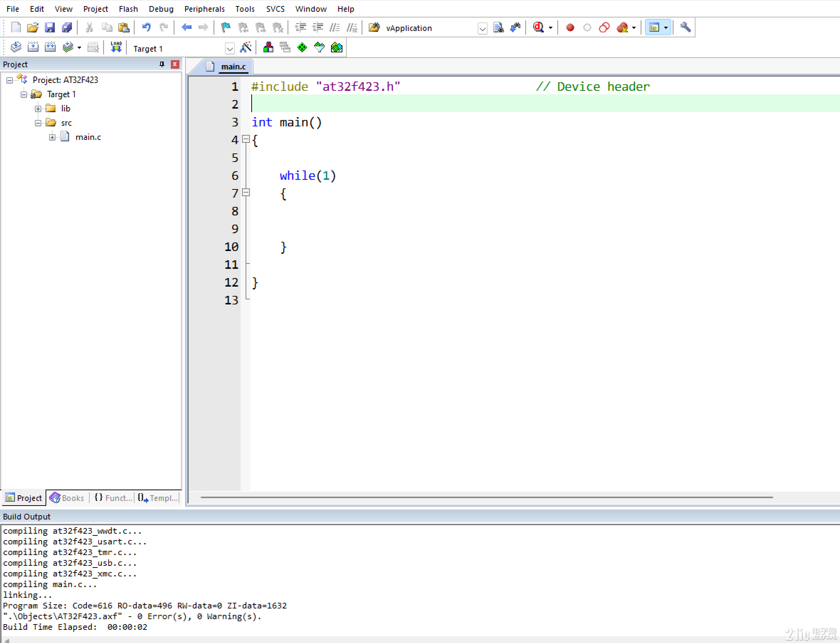This screenshot has width=840, height=643.
Task: Insert or remove bookmark flag icon
Action: coord(226,27)
